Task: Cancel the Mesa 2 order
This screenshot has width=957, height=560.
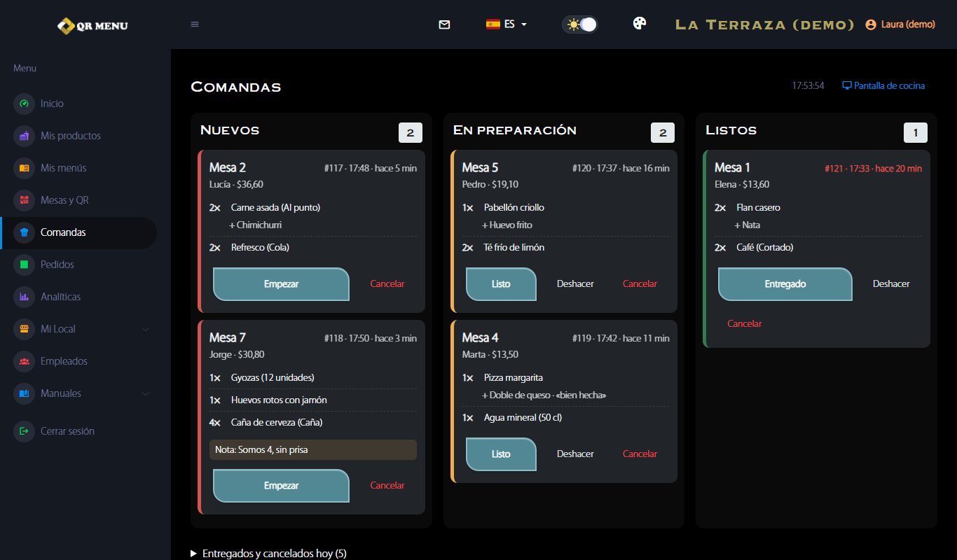Action: coord(387,284)
